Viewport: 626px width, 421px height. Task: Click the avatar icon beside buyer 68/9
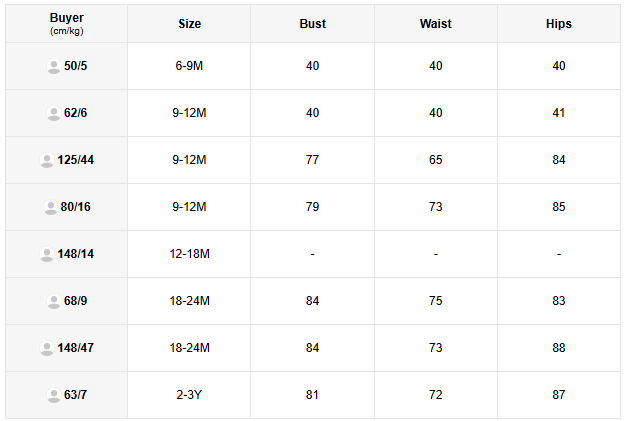click(53, 301)
